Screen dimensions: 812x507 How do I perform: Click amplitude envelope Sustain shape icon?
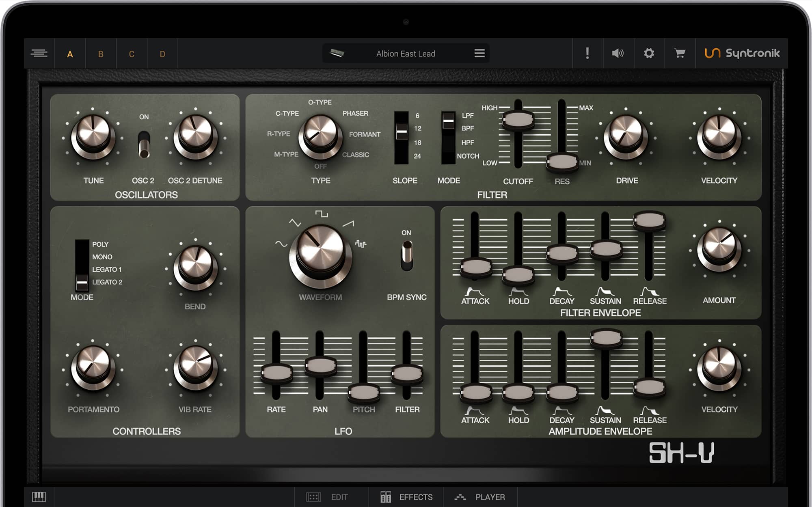pos(605,410)
